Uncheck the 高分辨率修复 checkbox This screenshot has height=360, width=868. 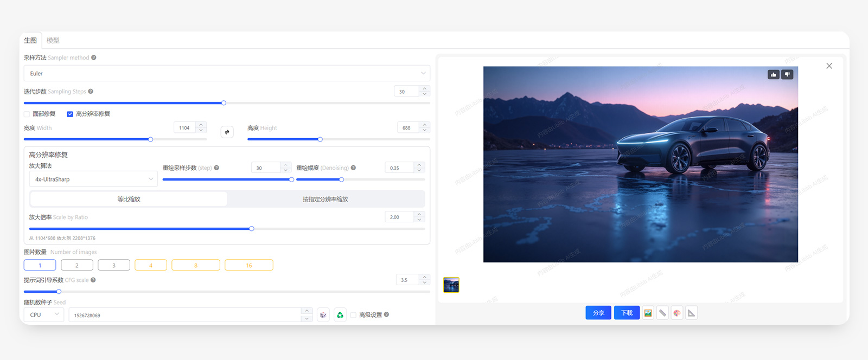click(70, 114)
